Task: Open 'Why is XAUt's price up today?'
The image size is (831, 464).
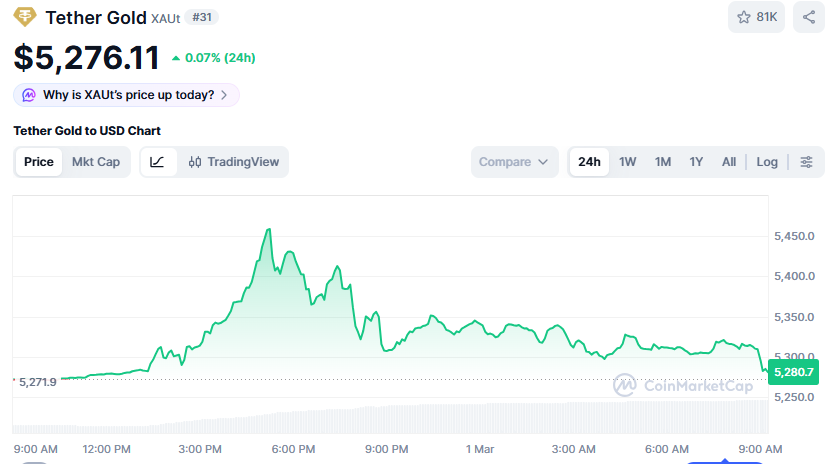Action: (x=126, y=95)
